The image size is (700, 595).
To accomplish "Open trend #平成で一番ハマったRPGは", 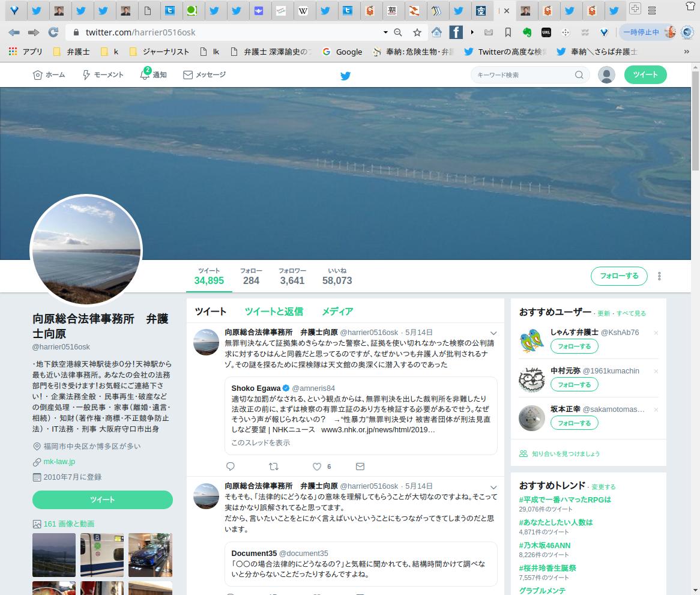I will click(565, 500).
